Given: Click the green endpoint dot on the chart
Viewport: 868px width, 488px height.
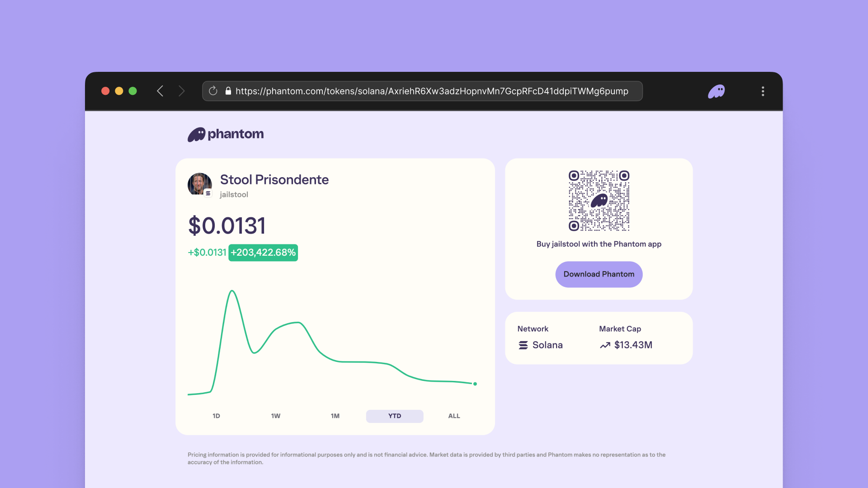Looking at the screenshot, I should coord(475,384).
